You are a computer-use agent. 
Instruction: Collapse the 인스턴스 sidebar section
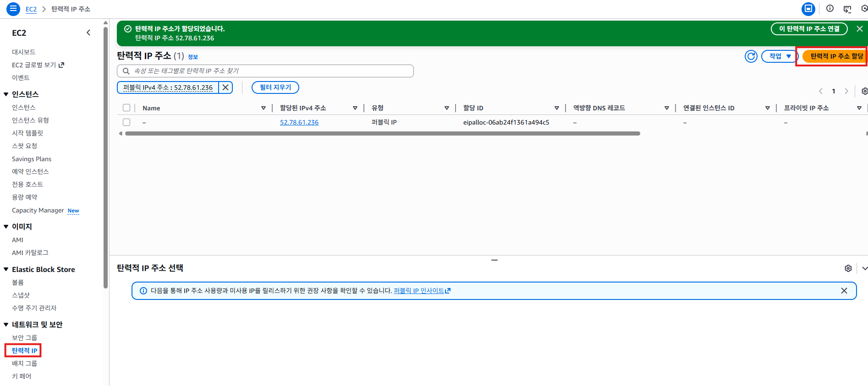click(x=6, y=94)
